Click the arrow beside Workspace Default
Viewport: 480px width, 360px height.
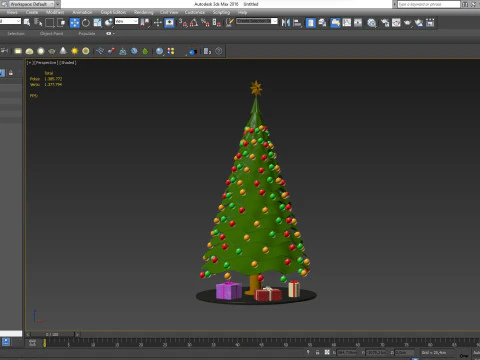tap(58, 4)
